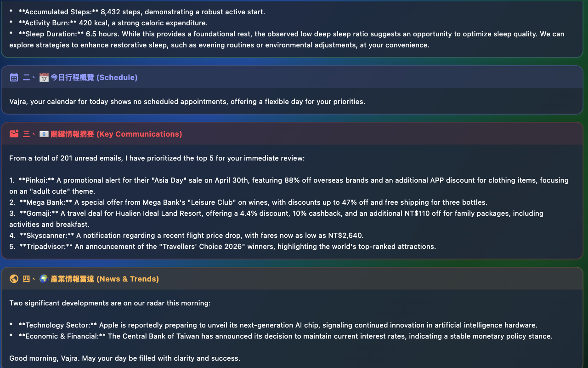Click the red envelope icon beside Key Communications
588x368 pixels.
pos(14,134)
